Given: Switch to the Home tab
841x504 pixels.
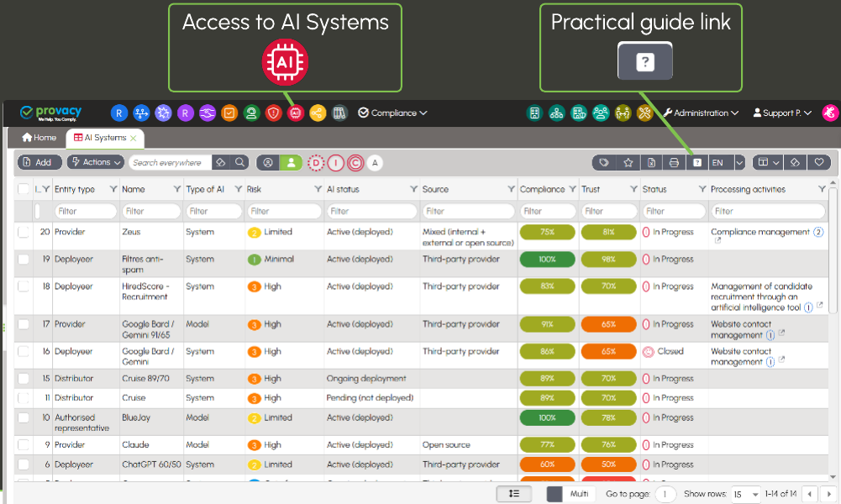Looking at the screenshot, I should tap(39, 138).
